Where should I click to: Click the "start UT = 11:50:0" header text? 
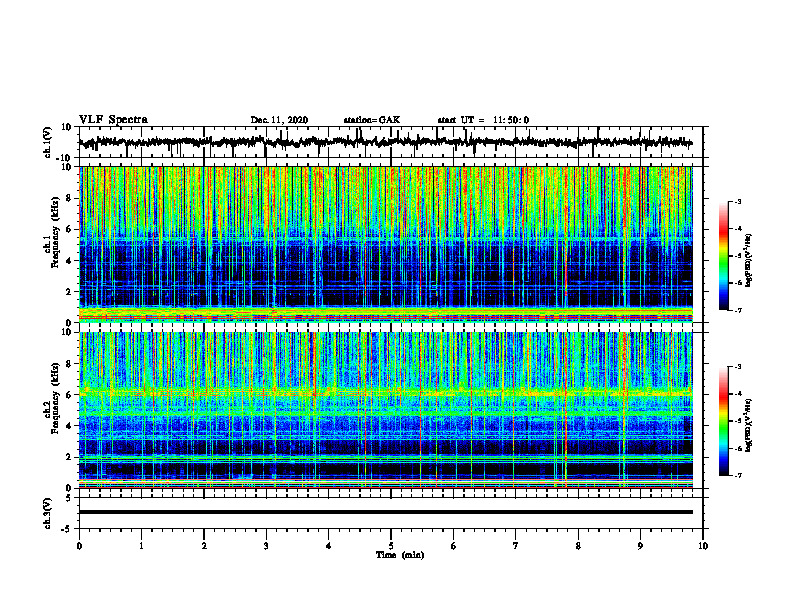(x=483, y=120)
